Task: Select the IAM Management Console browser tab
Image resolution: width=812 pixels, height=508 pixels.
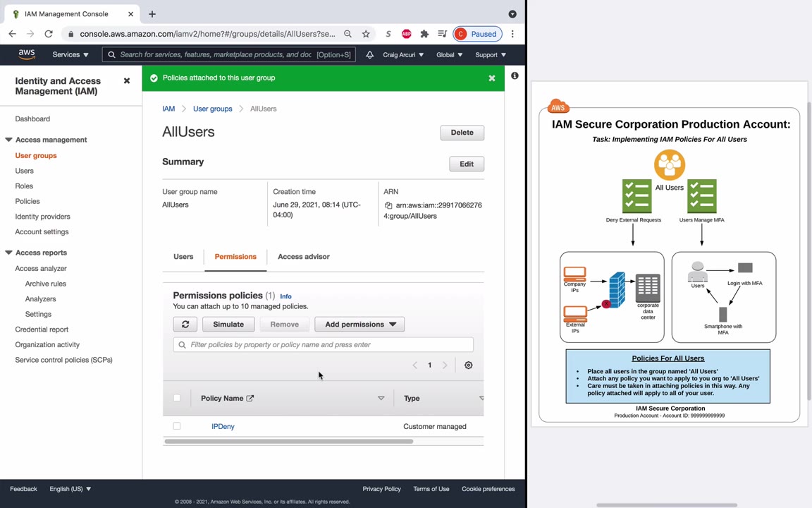Action: [x=73, y=14]
